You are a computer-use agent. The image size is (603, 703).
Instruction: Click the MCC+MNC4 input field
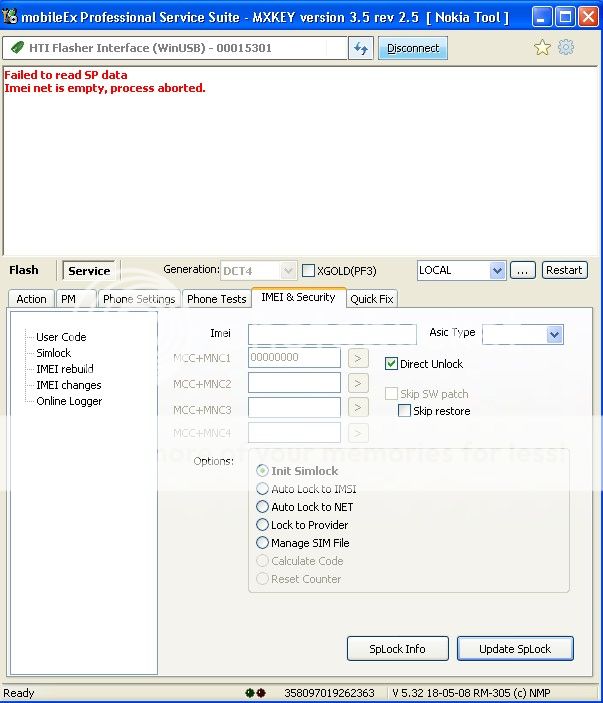(294, 433)
